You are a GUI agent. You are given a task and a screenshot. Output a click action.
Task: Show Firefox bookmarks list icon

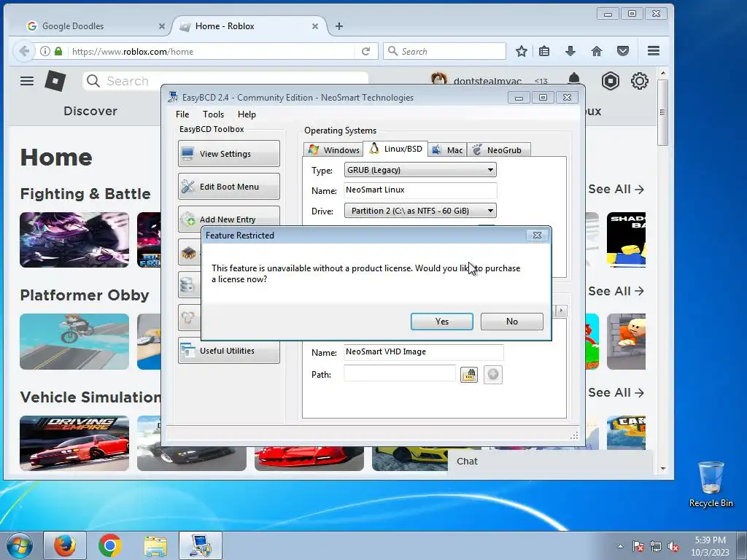pyautogui.click(x=544, y=52)
